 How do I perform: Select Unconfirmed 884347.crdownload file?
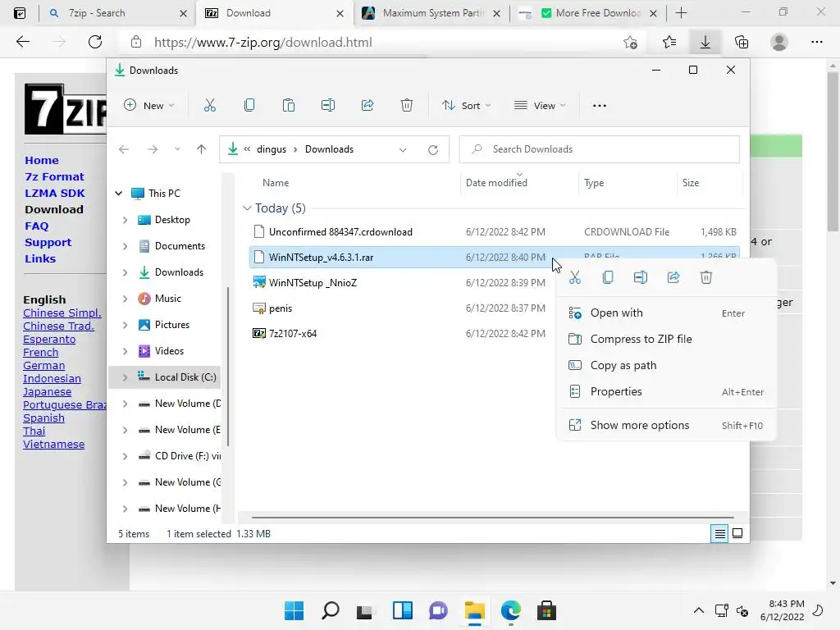coord(340,232)
